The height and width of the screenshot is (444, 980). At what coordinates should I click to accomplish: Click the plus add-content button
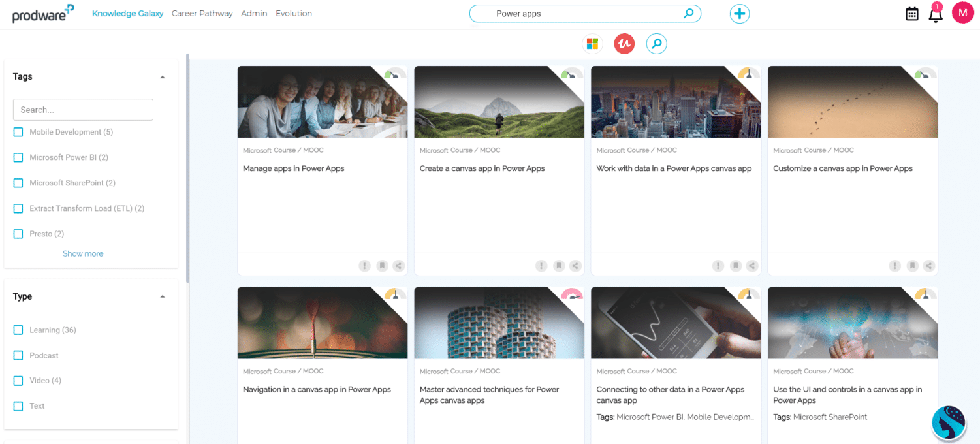[740, 14]
